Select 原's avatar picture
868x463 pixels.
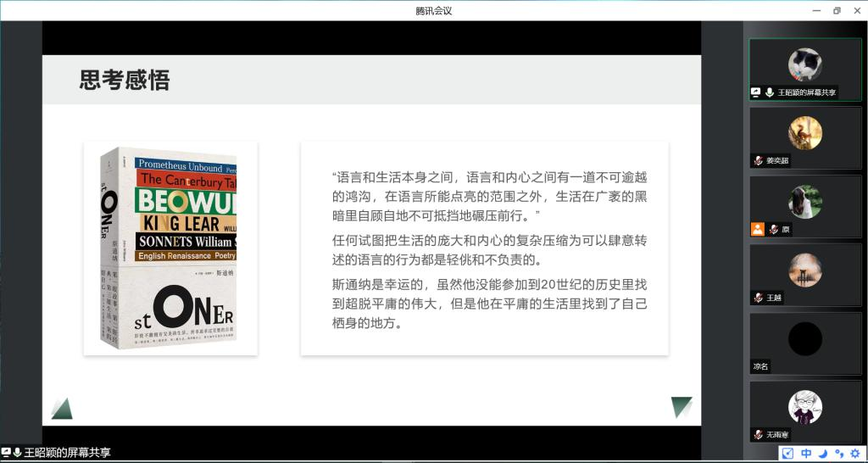(x=805, y=202)
